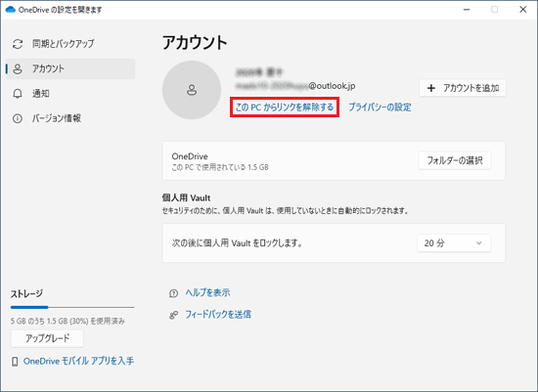The width and height of the screenshot is (538, 392).
Task: Select the アカウント sidebar item
Action: 70,68
